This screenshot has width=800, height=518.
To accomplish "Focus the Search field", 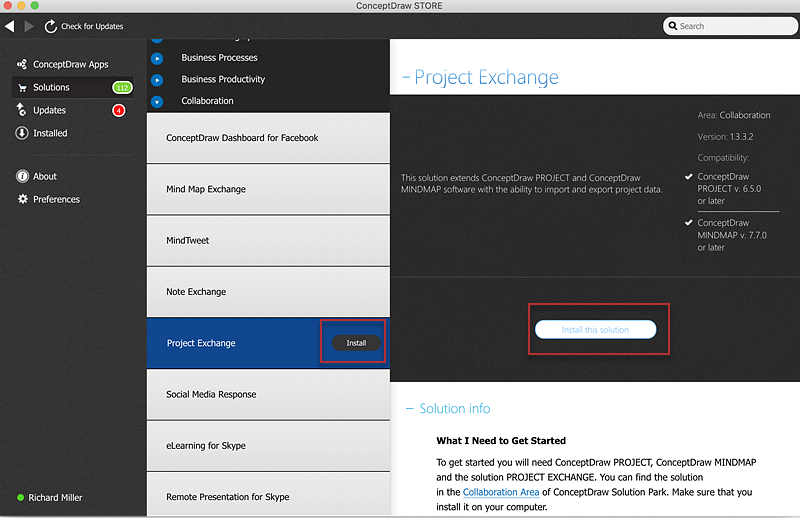I will tap(730, 26).
